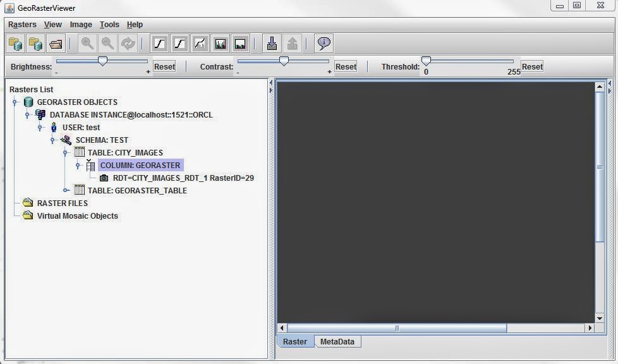618x364 pixels.
Task: Click the info speech bubble icon
Action: [324, 44]
